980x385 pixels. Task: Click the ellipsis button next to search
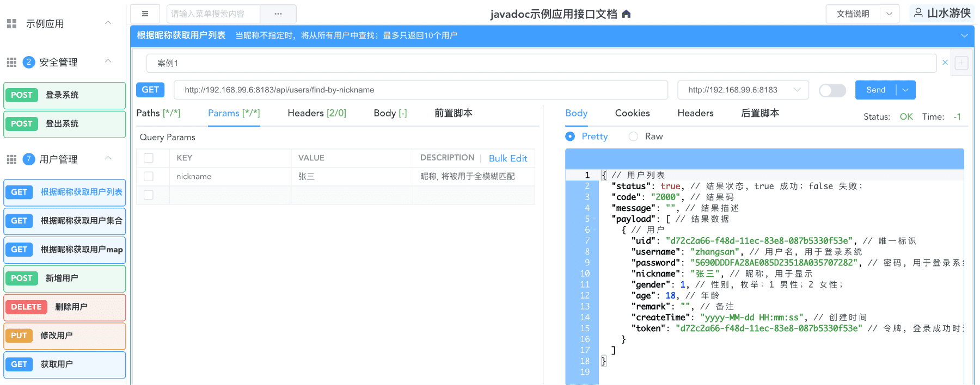click(x=278, y=14)
